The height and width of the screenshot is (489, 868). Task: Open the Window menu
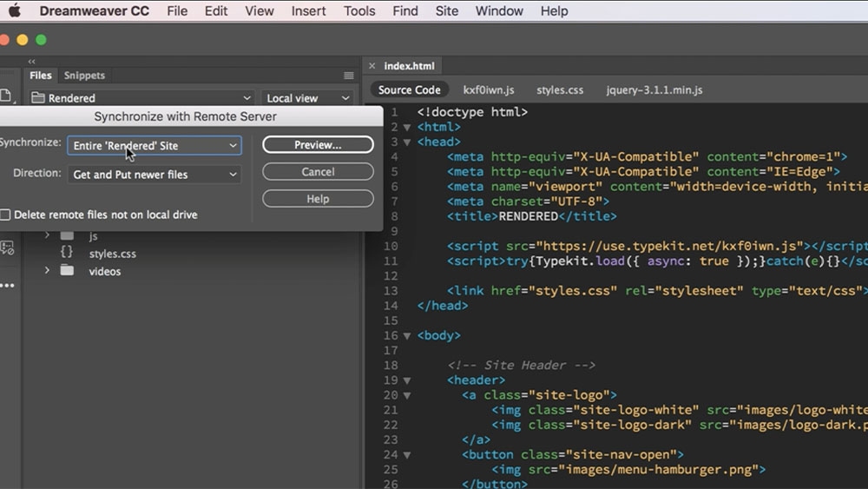499,10
